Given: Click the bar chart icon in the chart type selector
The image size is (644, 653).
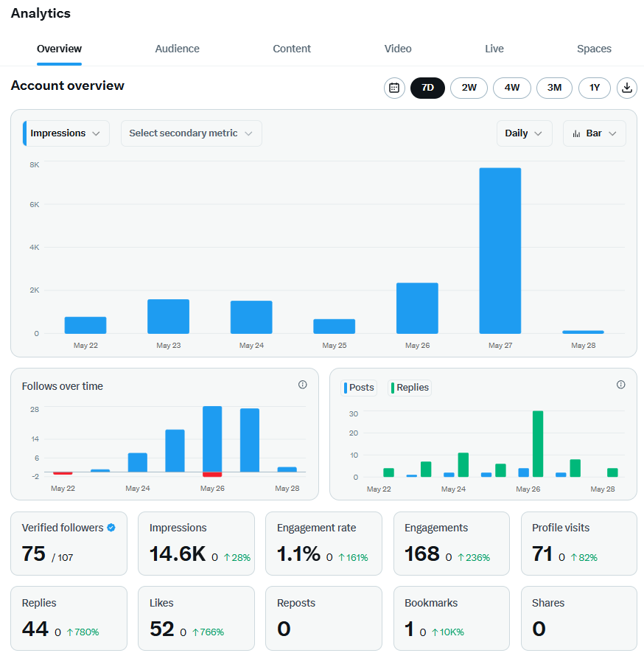Looking at the screenshot, I should [x=576, y=133].
